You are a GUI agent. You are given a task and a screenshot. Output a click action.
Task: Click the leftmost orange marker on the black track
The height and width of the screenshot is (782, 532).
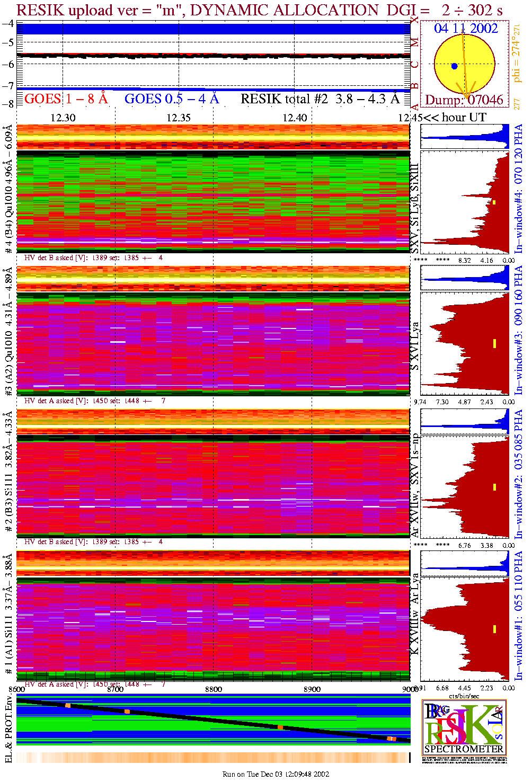68,705
